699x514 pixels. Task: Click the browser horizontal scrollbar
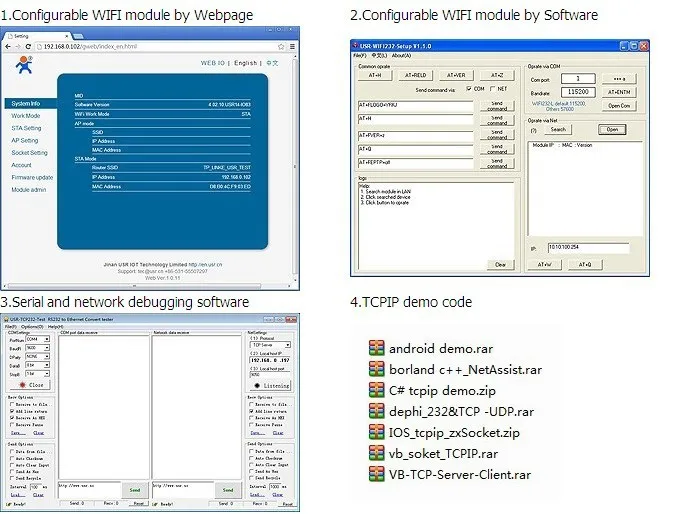[134, 286]
